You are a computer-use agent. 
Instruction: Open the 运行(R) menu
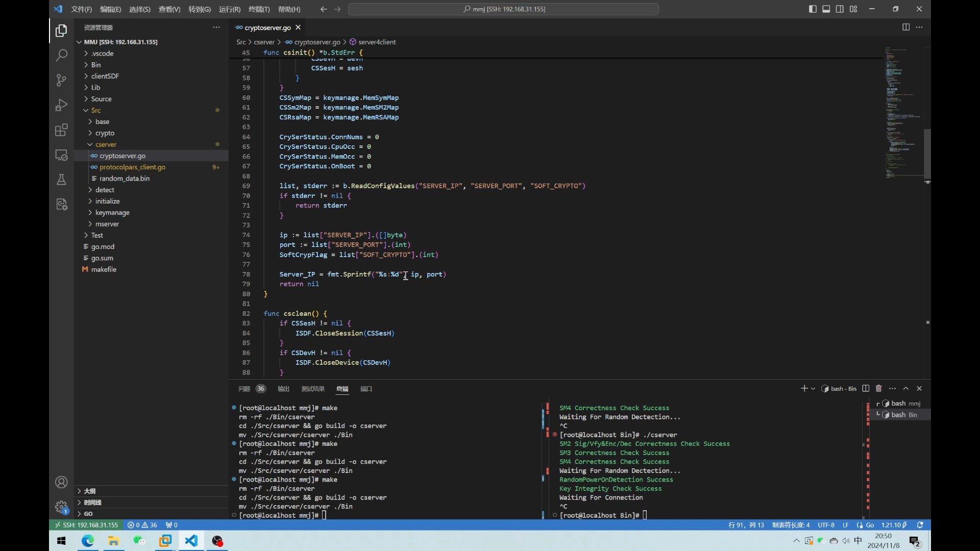(x=229, y=9)
